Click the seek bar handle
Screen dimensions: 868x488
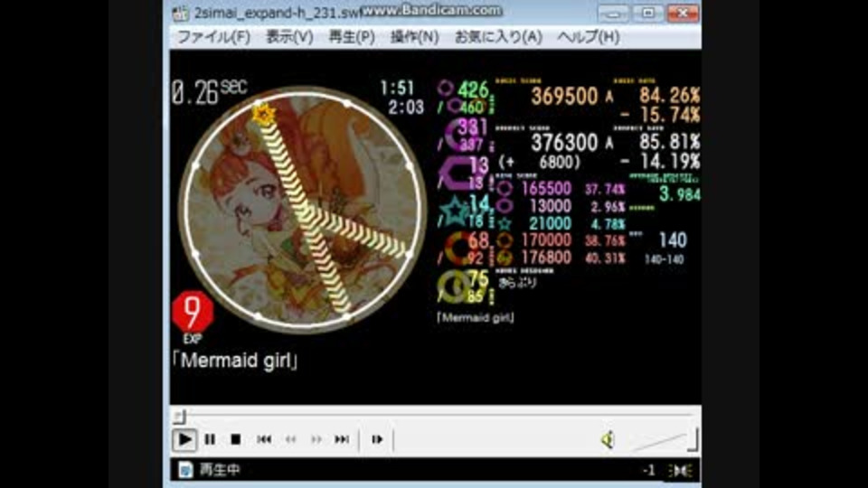[x=179, y=416]
